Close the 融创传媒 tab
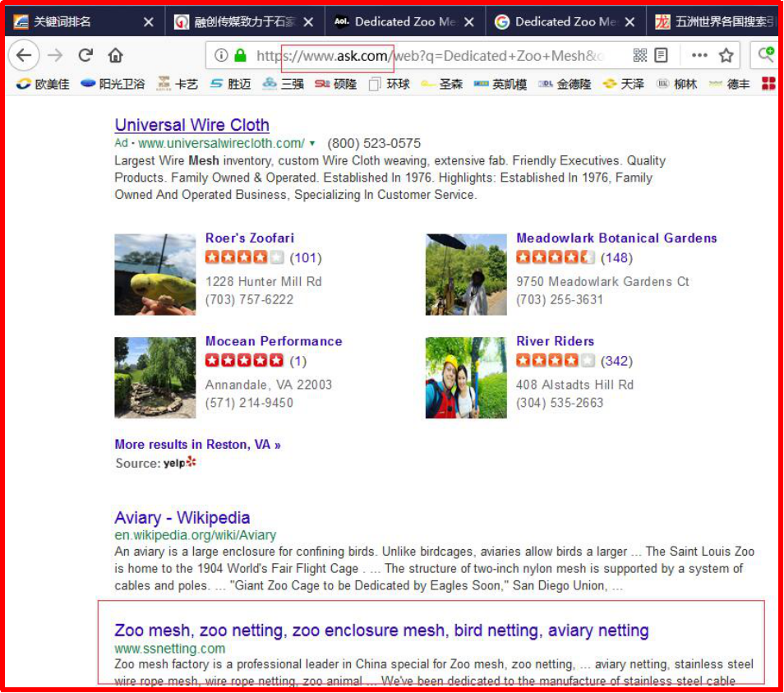Viewport: 784px width, 693px height. 307,22
